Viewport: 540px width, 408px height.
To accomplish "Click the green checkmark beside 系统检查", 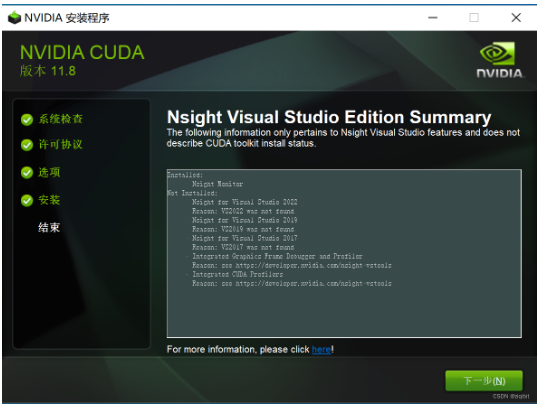I will click(x=27, y=119).
